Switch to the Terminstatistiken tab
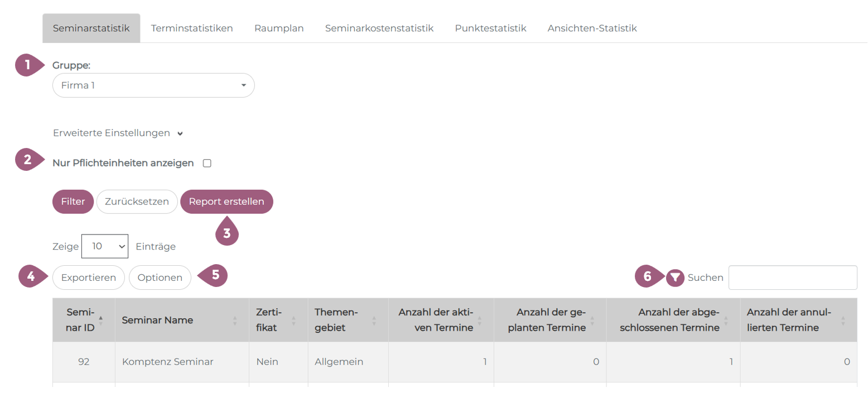 [x=192, y=28]
